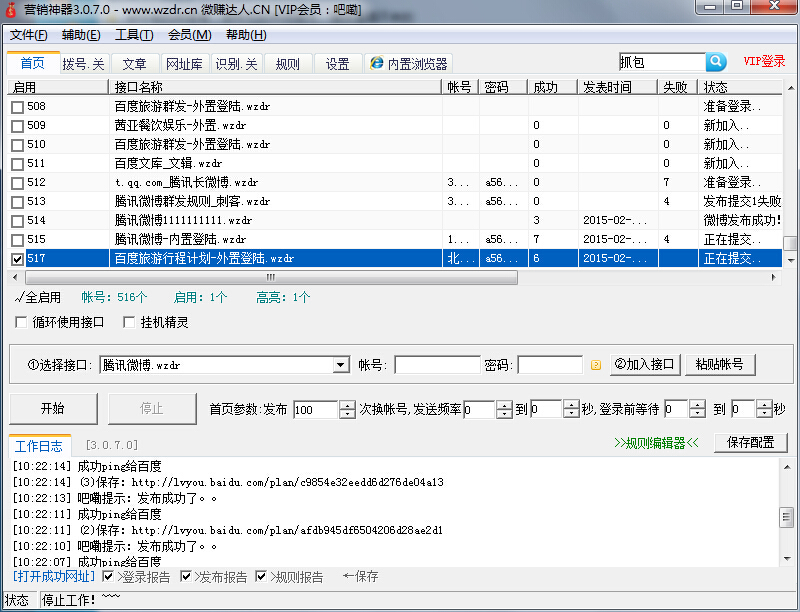This screenshot has width=800, height=612.
Task: Enable 循环使用接口 cyclic interface usage
Action: 20,322
